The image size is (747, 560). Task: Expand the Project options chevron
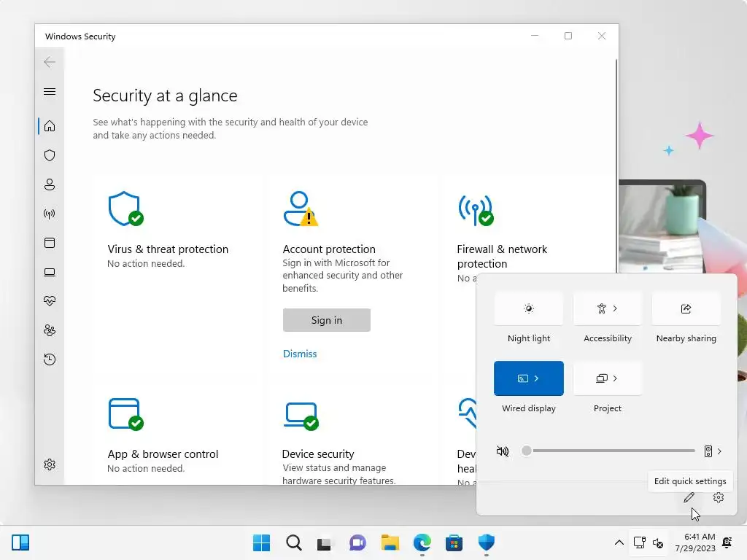615,378
